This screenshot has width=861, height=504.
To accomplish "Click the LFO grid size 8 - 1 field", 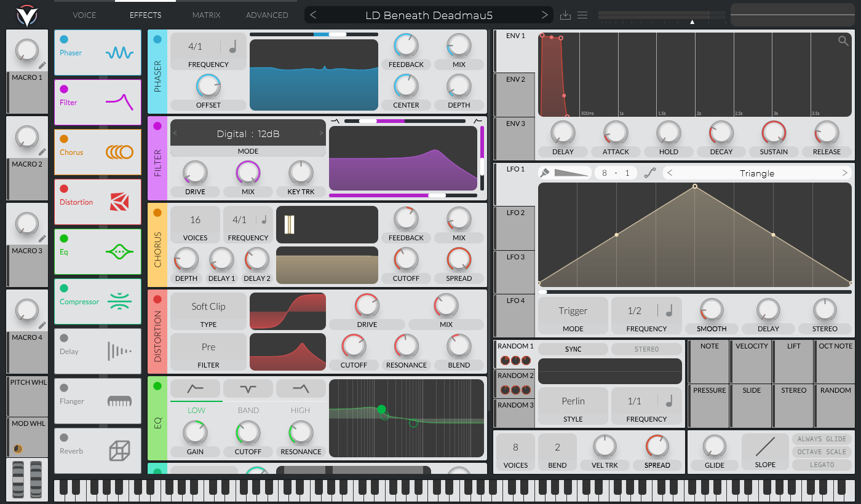I will point(616,173).
